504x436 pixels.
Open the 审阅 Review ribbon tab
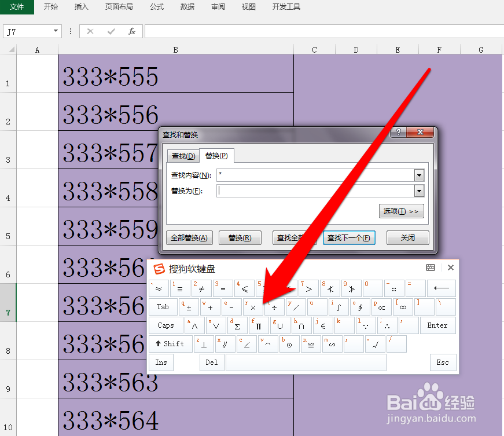coord(218,7)
